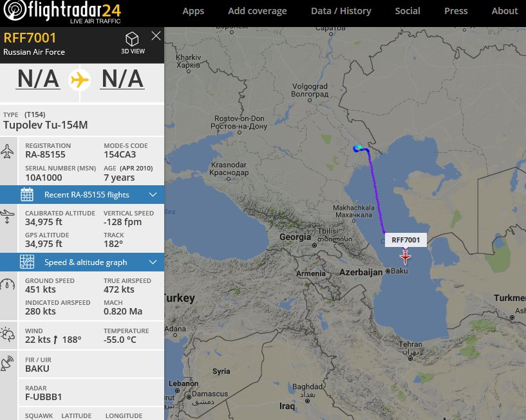Click the speedometer icon beside ground speed
Image resolution: width=526 pixels, height=420 pixels.
(x=8, y=284)
